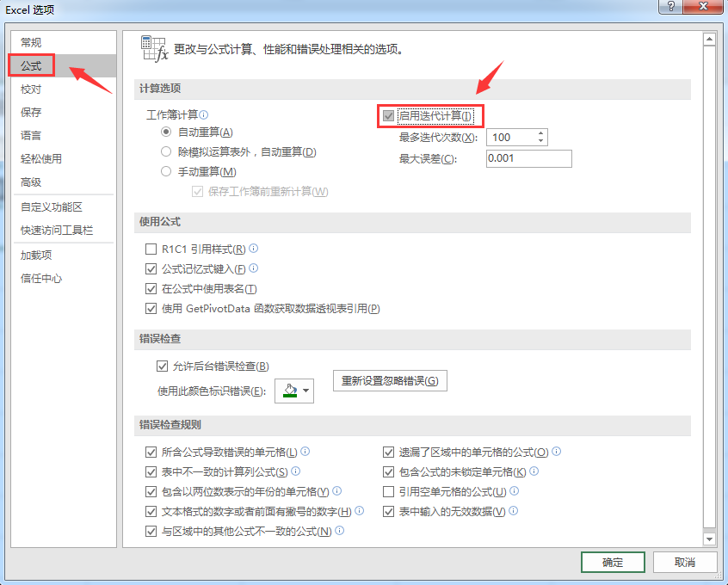
Task: Open the error indicator color dropdown
Action: [x=306, y=391]
